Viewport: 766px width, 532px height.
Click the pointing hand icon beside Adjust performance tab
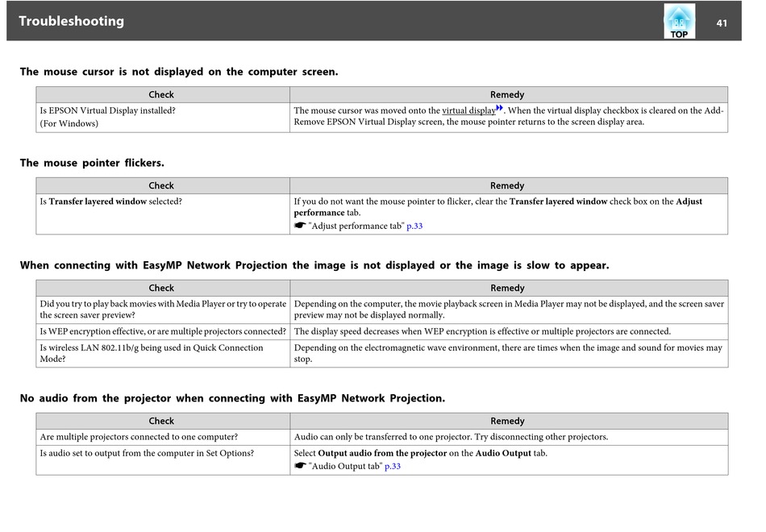click(x=300, y=225)
